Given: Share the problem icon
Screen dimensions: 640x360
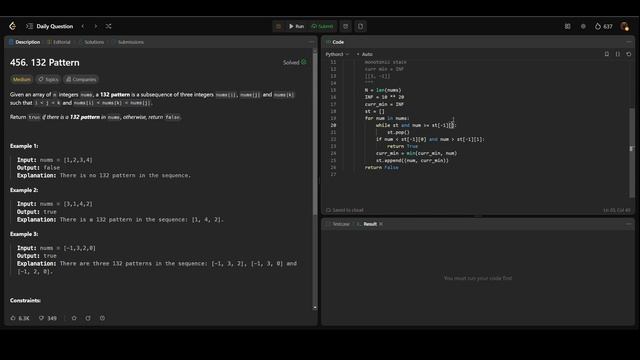Looking at the screenshot, I should [x=88, y=318].
